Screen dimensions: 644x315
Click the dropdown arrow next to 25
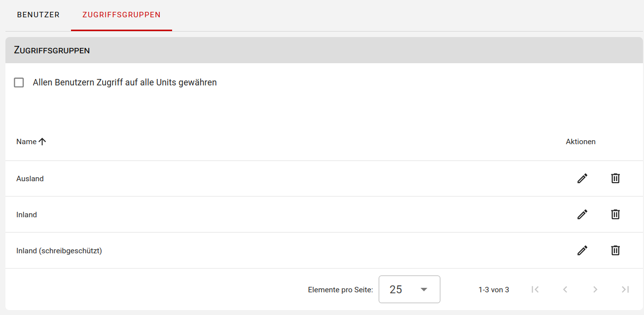424,289
